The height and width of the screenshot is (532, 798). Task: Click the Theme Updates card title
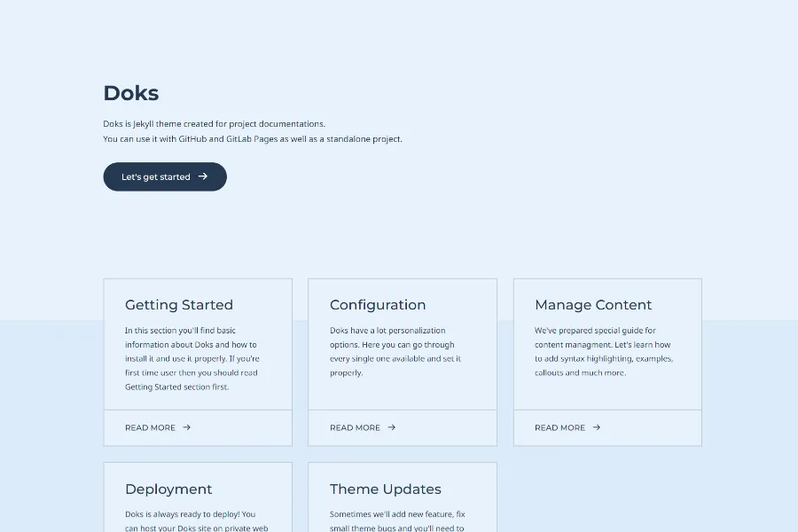click(386, 489)
